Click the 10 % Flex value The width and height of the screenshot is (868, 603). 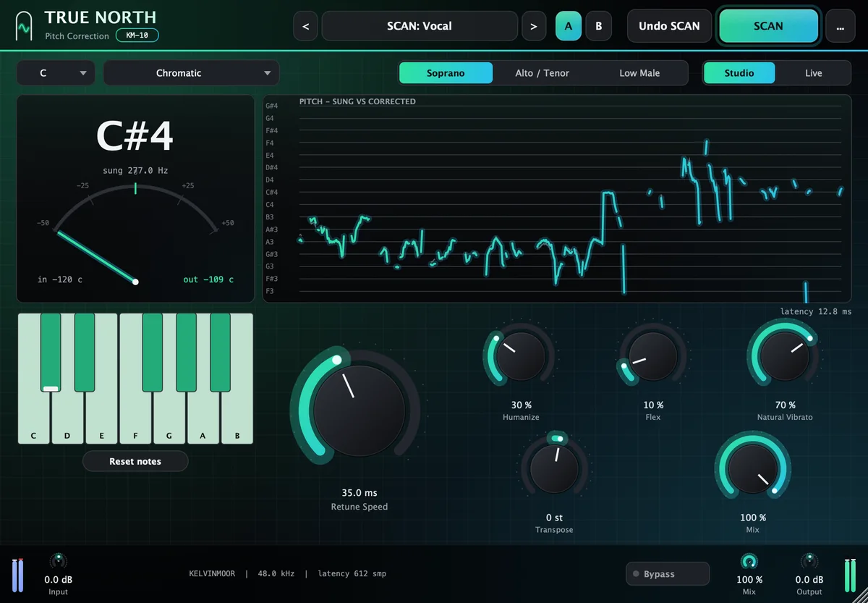653,405
